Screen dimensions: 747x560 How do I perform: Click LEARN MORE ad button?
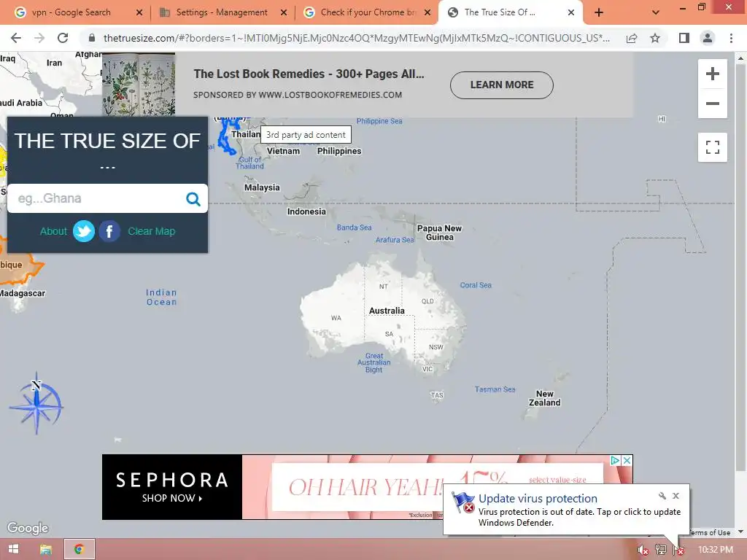(502, 85)
